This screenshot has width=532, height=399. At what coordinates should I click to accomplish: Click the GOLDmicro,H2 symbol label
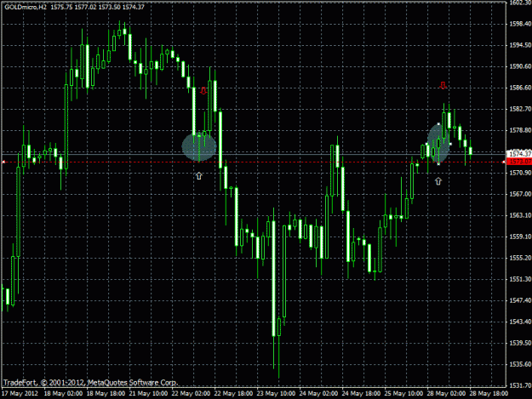click(x=26, y=7)
